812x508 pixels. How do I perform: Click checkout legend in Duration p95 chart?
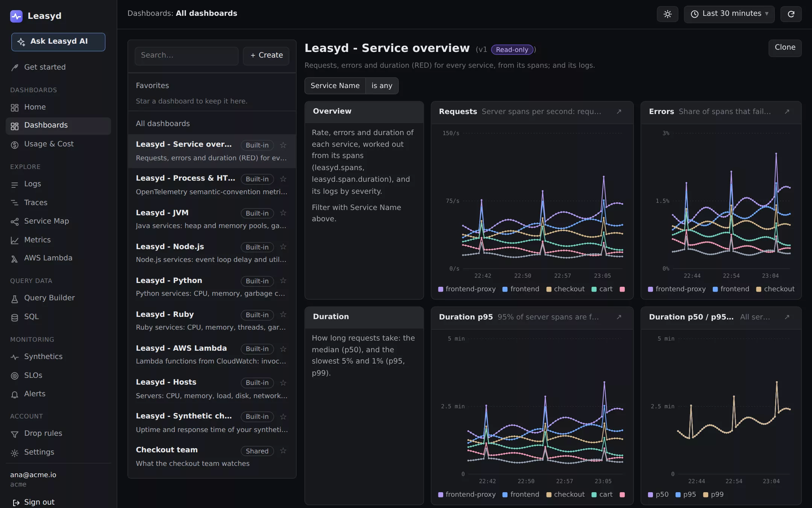point(565,495)
